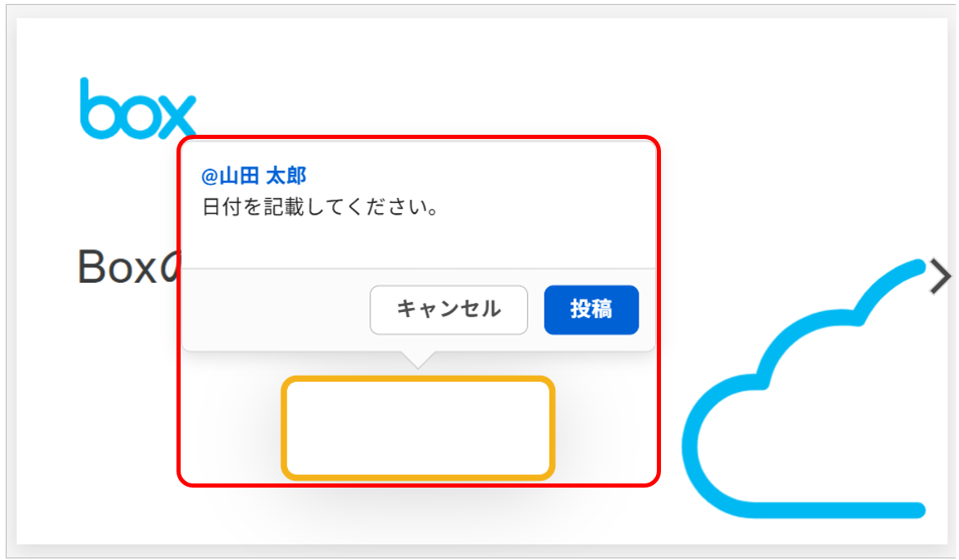Select the yellow-bordered annotation rectangle
Image resolution: width=959 pixels, height=560 pixels.
click(x=418, y=429)
